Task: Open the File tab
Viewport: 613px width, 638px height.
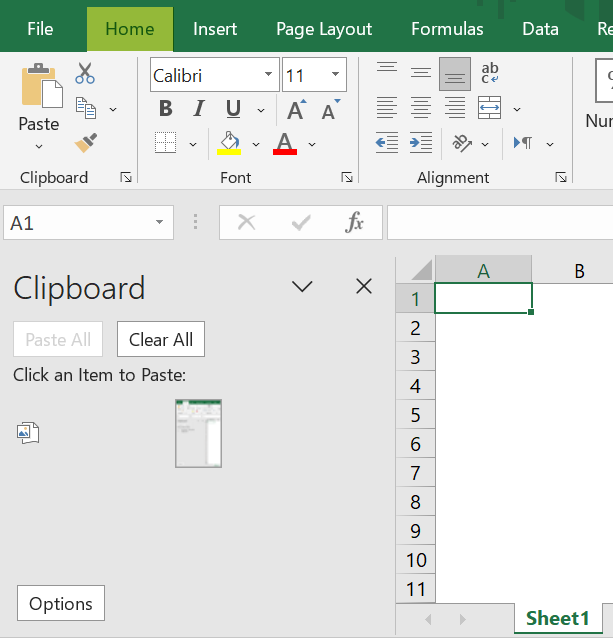Action: 40,29
